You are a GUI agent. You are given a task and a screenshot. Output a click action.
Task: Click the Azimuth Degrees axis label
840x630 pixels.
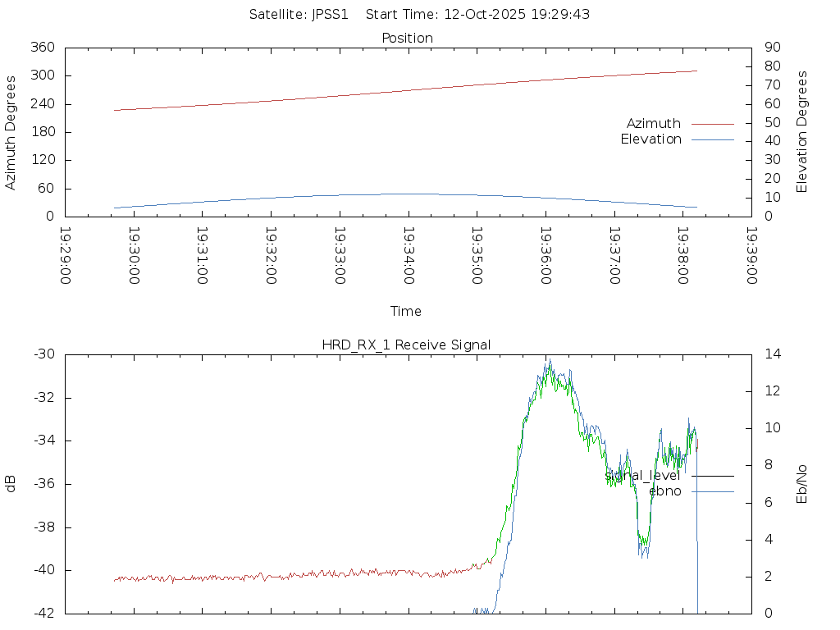11,132
